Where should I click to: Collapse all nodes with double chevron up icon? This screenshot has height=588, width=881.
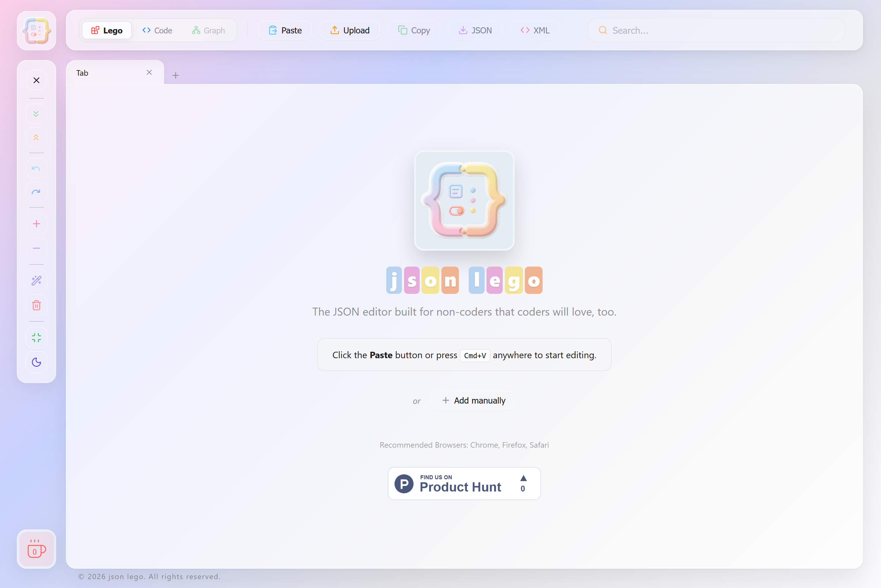[36, 137]
